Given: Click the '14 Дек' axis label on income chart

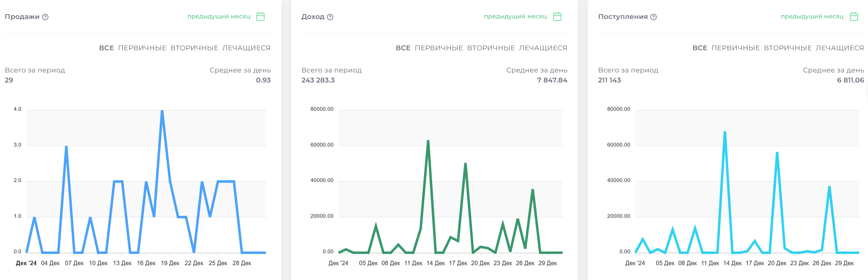Looking at the screenshot, I should (x=435, y=263).
